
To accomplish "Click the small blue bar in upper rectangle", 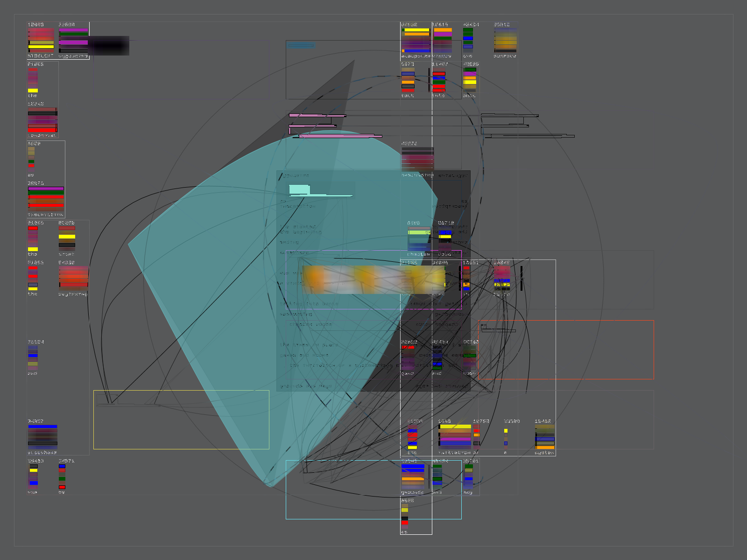I will click(301, 45).
